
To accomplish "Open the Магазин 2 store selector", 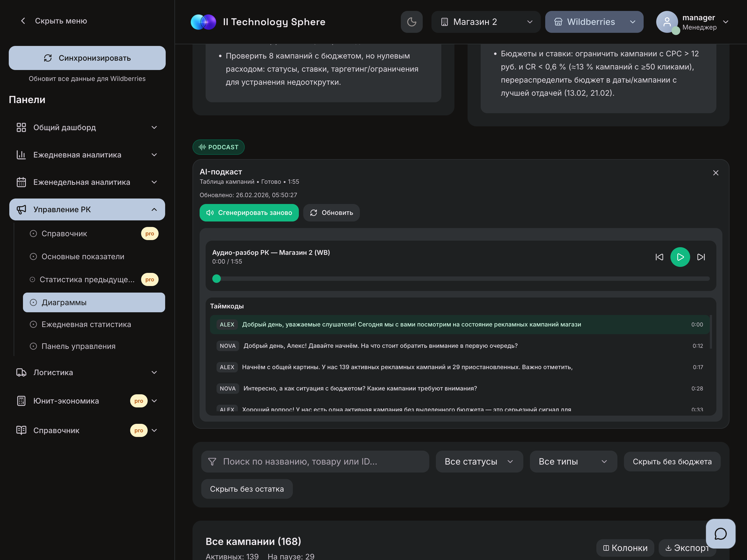I will tap(486, 22).
